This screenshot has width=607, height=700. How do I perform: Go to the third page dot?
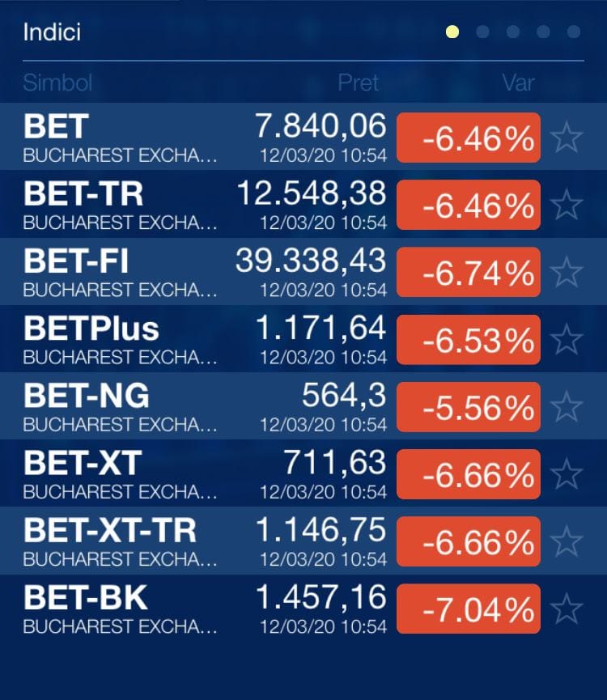click(513, 32)
